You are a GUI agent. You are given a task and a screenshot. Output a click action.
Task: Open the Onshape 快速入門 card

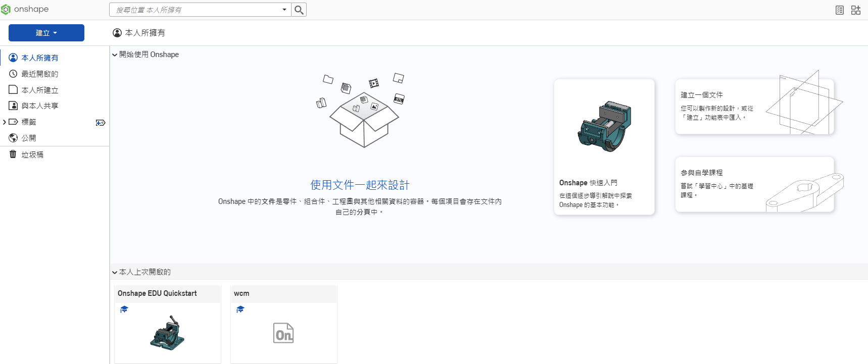coord(604,147)
